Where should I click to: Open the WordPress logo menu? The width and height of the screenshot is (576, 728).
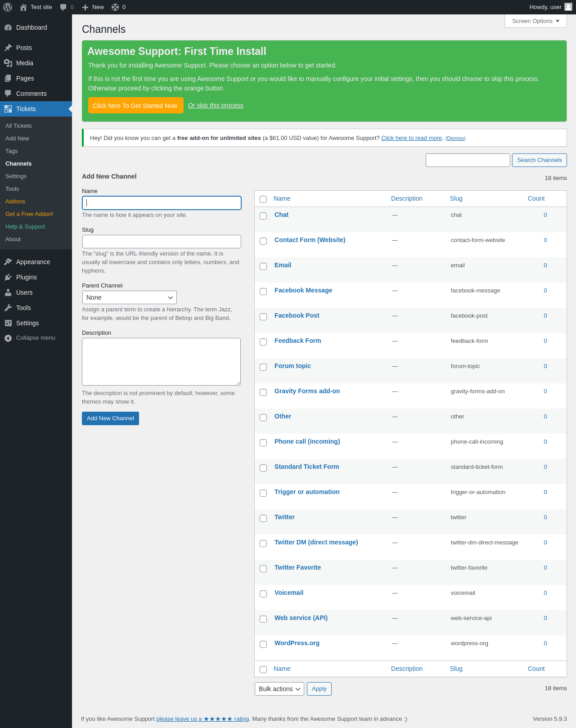point(8,7)
